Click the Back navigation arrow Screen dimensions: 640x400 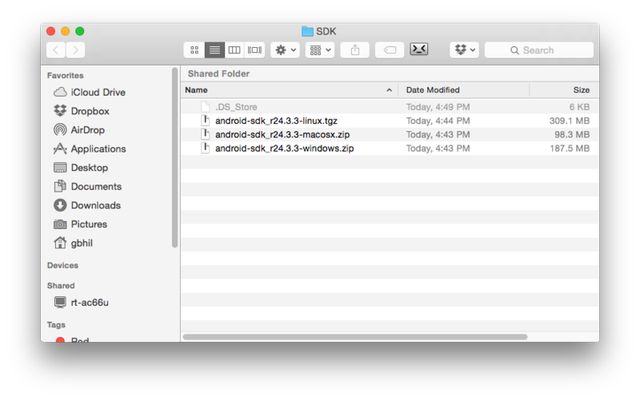pos(56,50)
